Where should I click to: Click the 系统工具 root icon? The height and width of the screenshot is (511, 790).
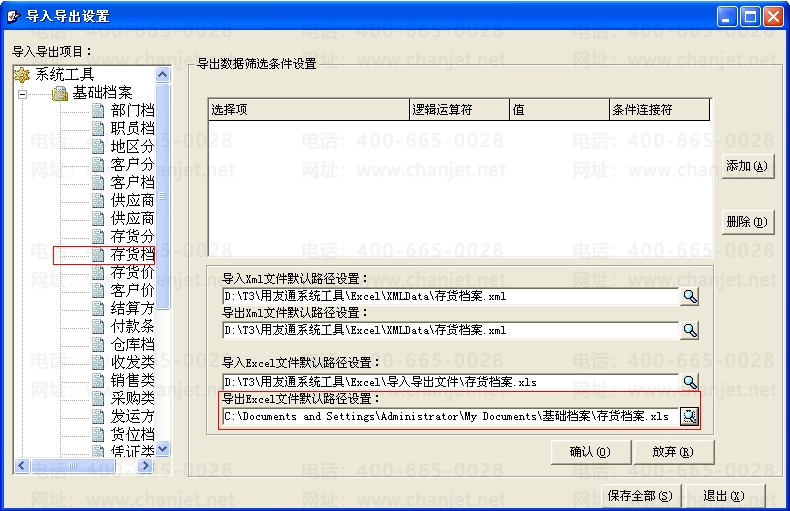pyautogui.click(x=22, y=75)
